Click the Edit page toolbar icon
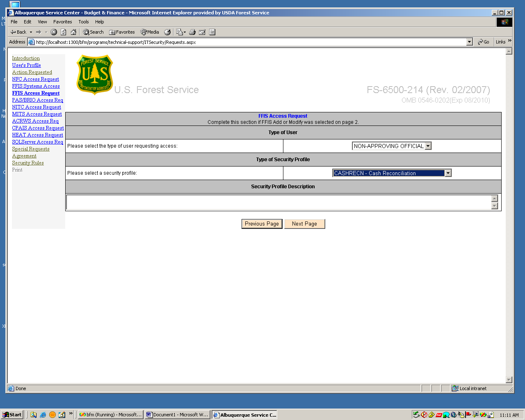This screenshot has height=420, width=525. point(202,32)
